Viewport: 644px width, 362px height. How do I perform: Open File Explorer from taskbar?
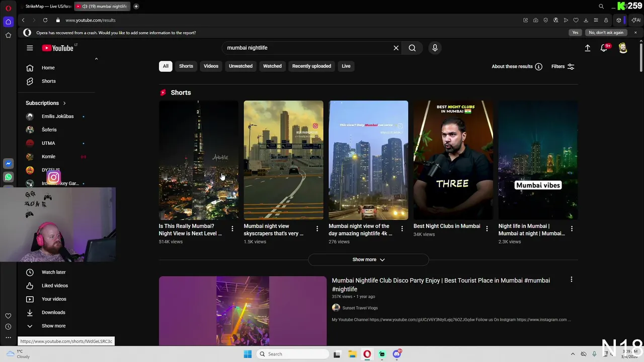[x=352, y=354]
